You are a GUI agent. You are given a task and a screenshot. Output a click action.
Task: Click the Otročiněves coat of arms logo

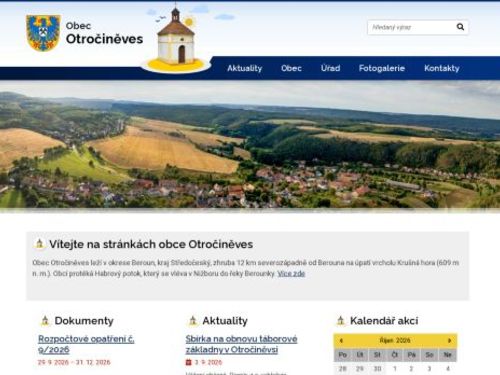(43, 33)
